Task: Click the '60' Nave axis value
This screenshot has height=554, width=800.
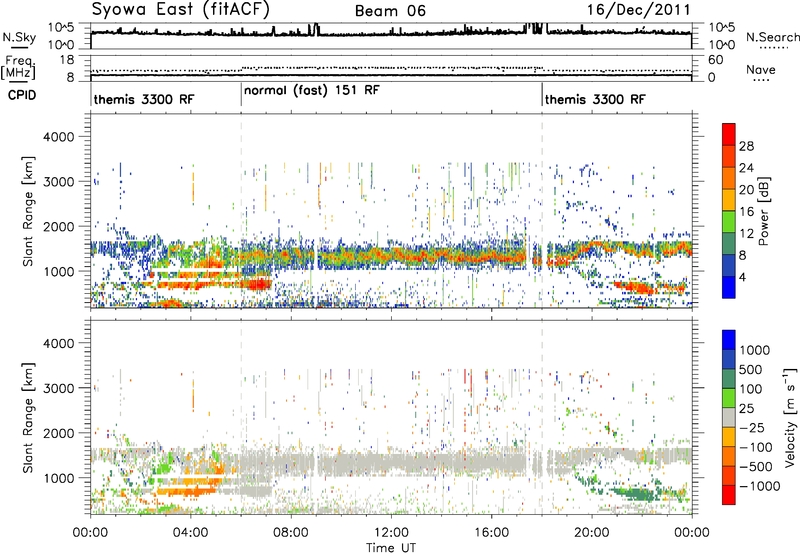Action: [x=715, y=60]
